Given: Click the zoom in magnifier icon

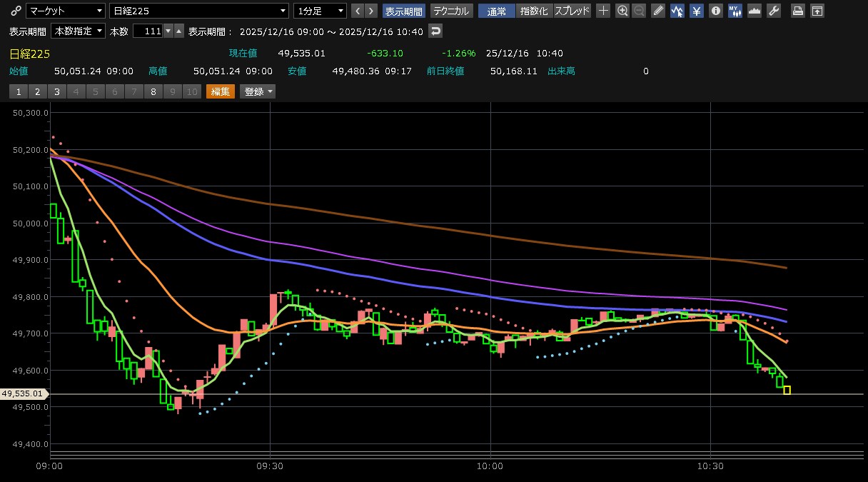Looking at the screenshot, I should click(622, 11).
